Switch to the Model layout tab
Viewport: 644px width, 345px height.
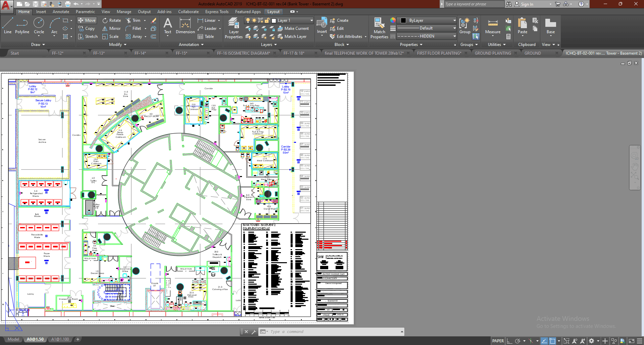pos(13,339)
